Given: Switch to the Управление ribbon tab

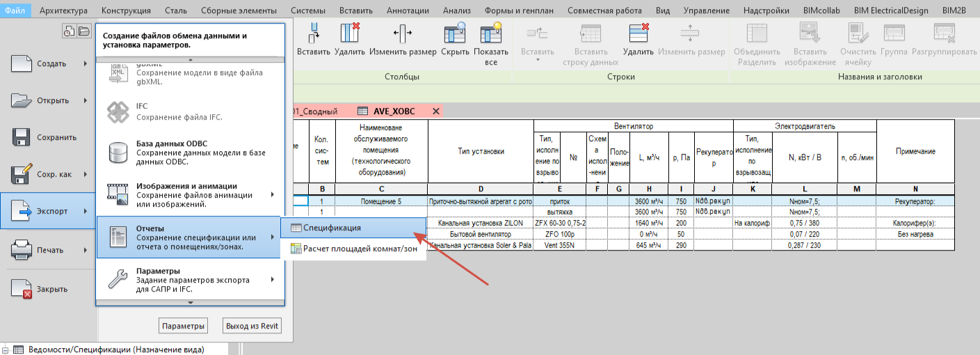Looking at the screenshot, I should 707,10.
